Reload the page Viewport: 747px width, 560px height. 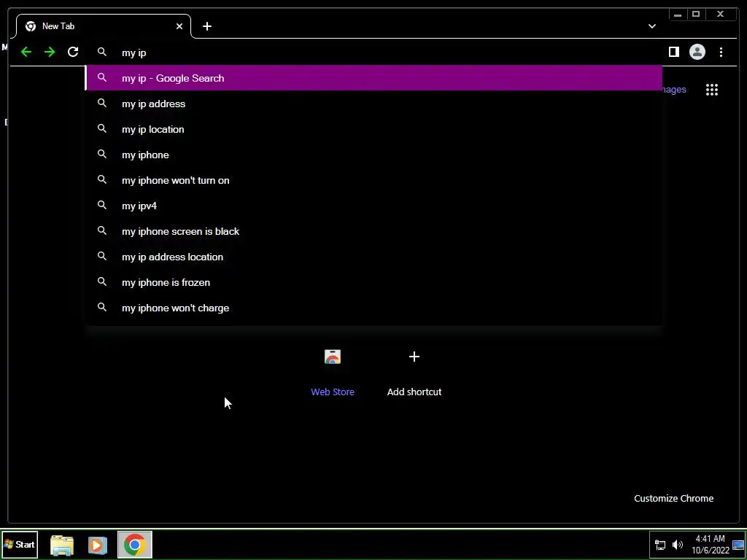(73, 52)
